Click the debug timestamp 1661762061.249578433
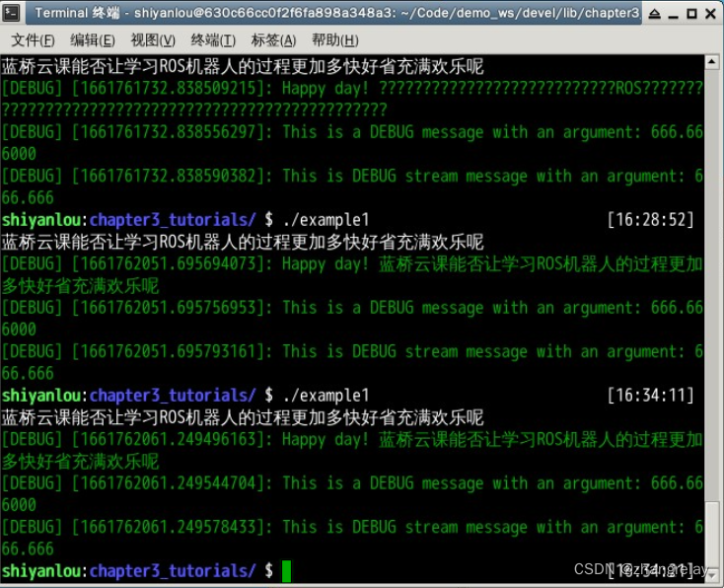 (x=168, y=527)
